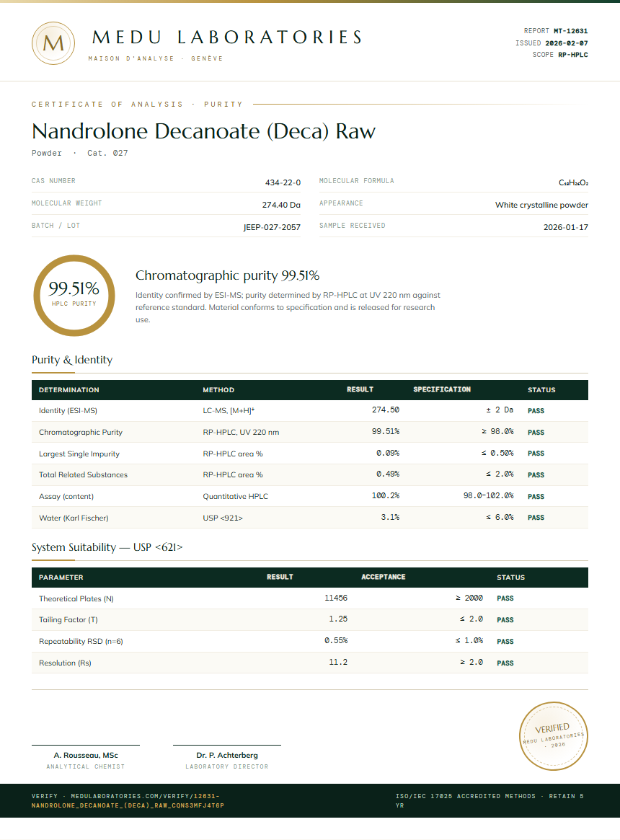Click the Assay (content) row label

pyautogui.click(x=66, y=497)
